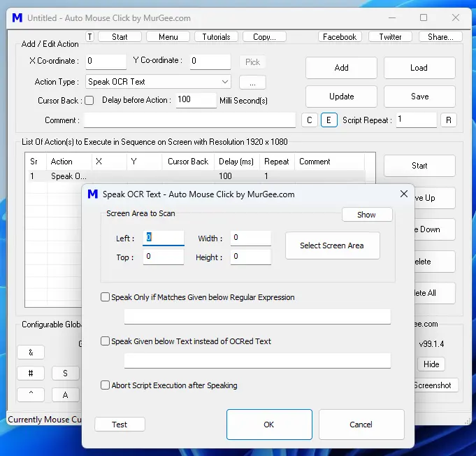Click the Left value field

(164, 238)
